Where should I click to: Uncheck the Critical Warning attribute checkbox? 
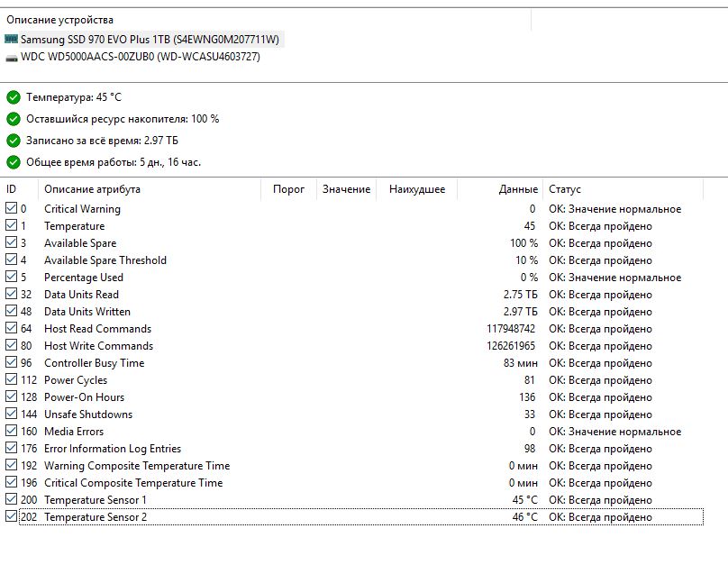(11, 208)
